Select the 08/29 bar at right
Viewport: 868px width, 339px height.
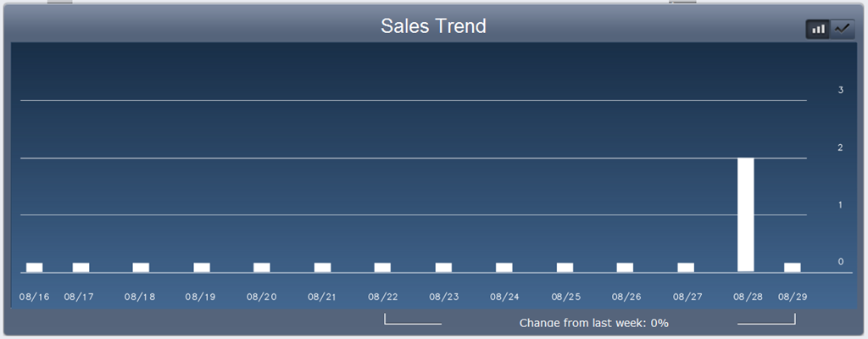pos(793,267)
